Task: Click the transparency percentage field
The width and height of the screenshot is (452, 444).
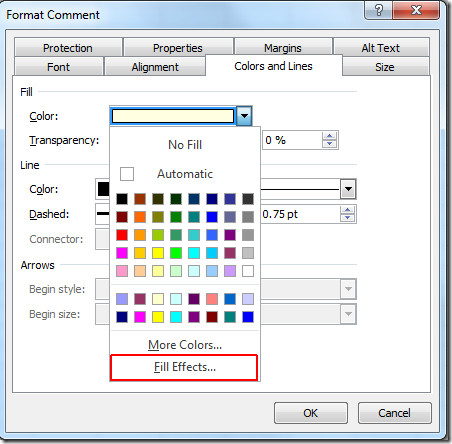Action: tap(292, 140)
